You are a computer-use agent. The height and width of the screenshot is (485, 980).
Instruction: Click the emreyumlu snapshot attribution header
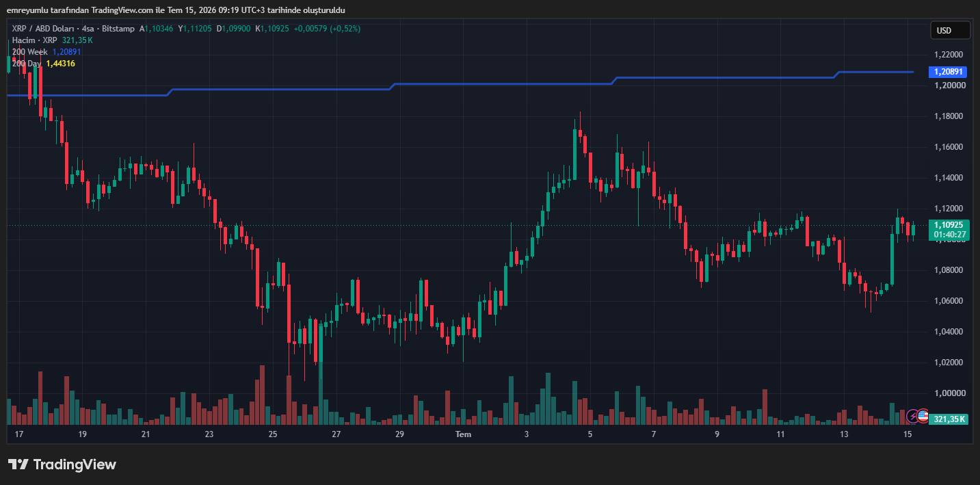(x=176, y=10)
